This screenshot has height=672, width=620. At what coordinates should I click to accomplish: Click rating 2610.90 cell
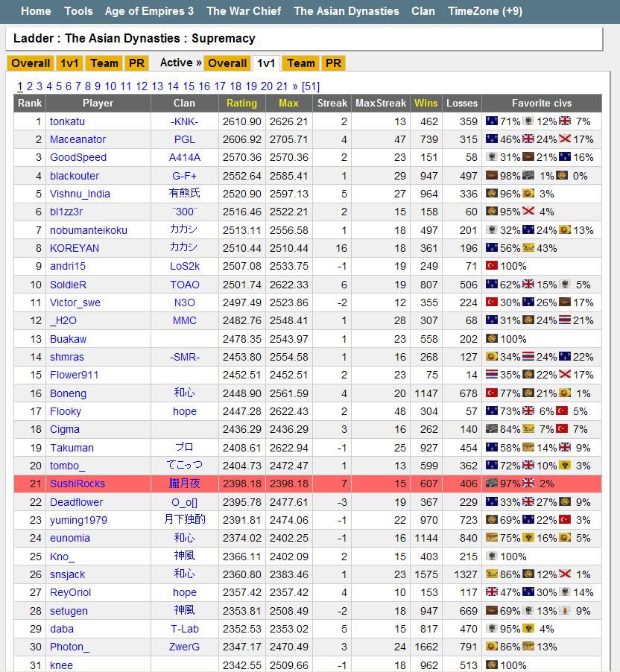click(242, 121)
